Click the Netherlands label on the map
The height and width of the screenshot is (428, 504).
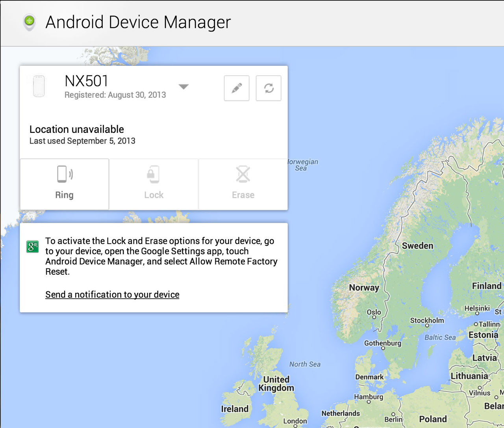(341, 413)
